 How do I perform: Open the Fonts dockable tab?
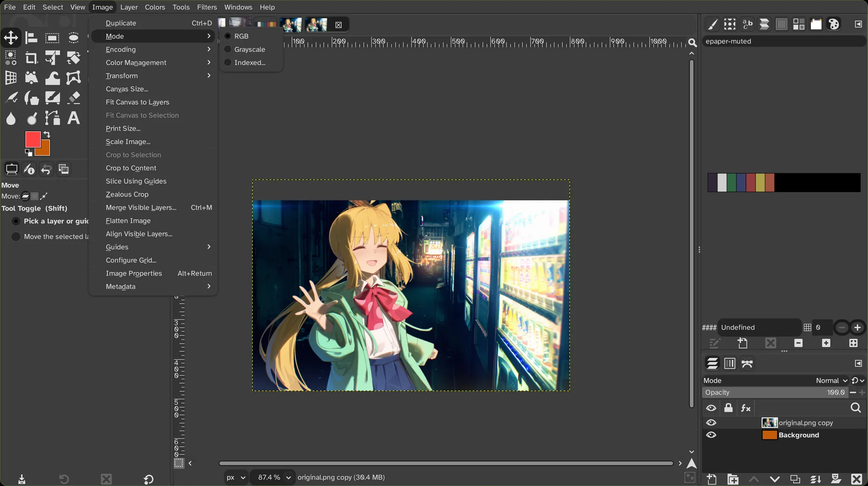[747, 24]
